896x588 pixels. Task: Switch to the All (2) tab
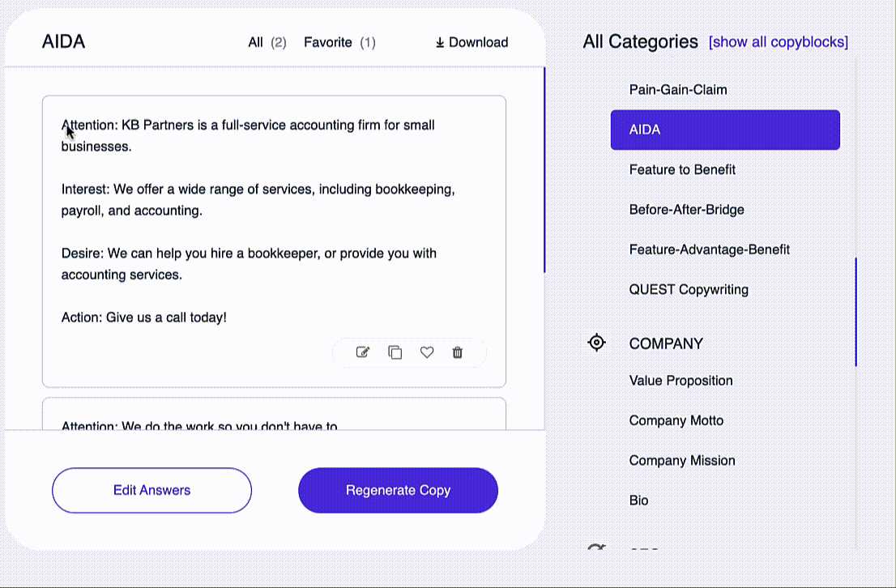pos(267,42)
